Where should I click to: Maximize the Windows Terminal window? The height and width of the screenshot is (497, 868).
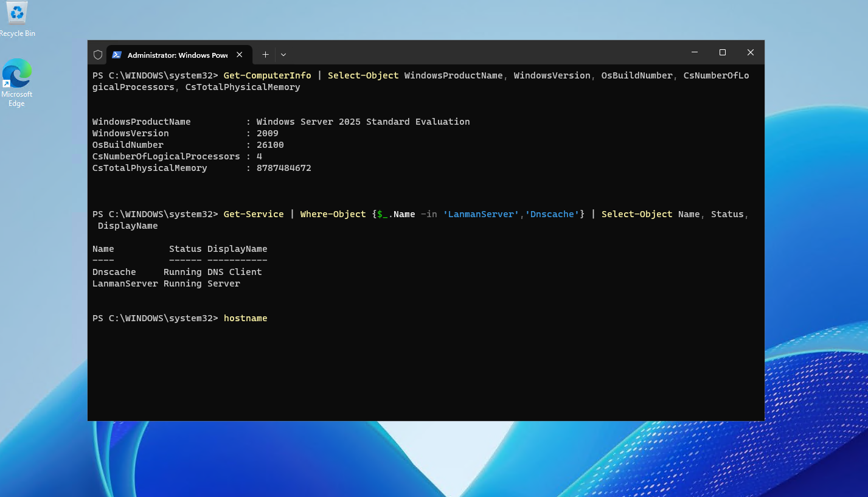722,52
